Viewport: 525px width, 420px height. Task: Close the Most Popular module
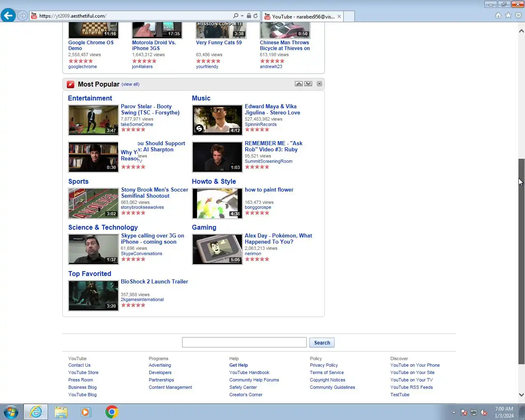pyautogui.click(x=320, y=84)
